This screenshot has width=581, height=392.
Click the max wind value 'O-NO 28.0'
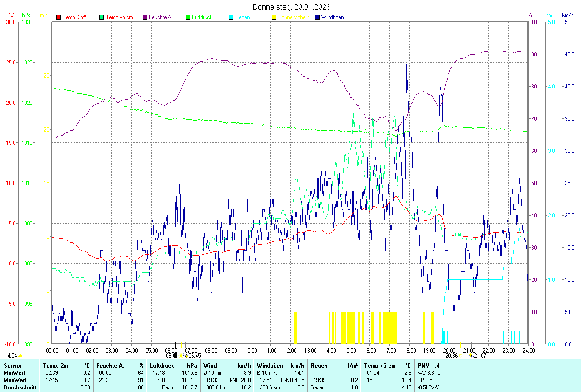click(239, 380)
